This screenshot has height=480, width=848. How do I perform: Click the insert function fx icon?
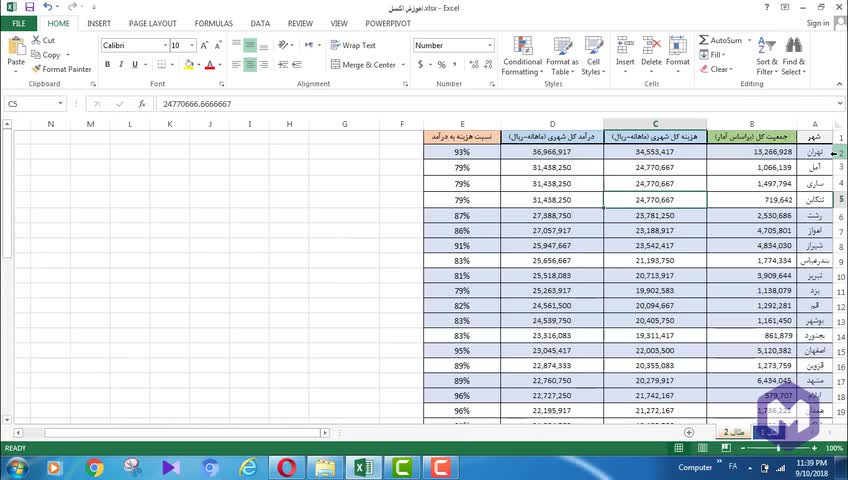click(x=142, y=104)
